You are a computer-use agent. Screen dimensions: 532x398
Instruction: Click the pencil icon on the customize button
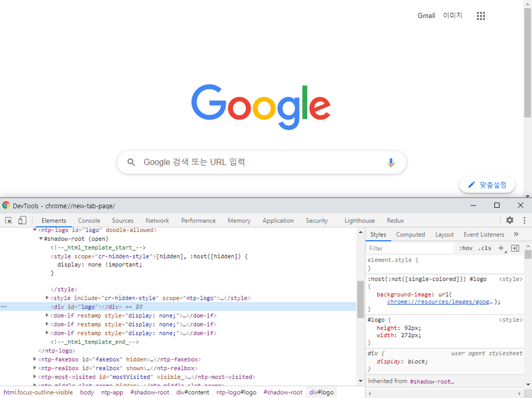tap(472, 185)
